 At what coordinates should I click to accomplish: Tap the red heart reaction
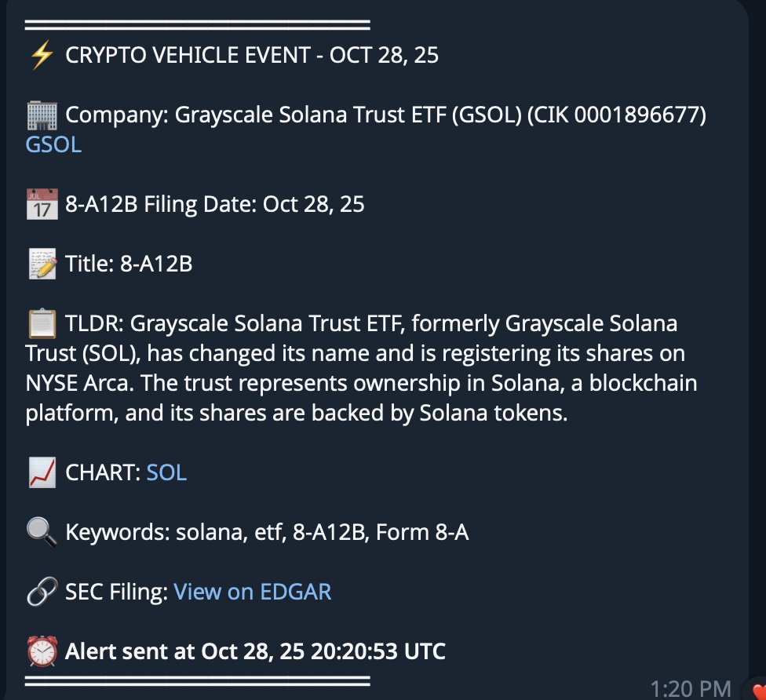[757, 692]
